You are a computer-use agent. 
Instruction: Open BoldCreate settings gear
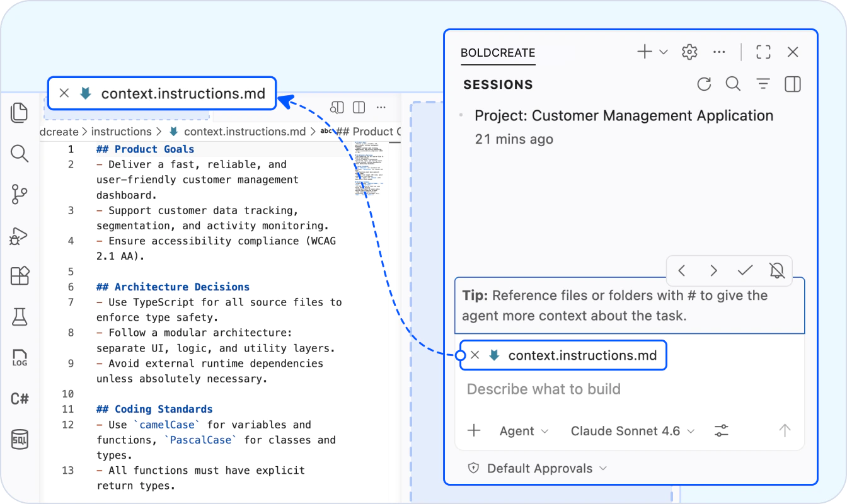click(x=689, y=52)
